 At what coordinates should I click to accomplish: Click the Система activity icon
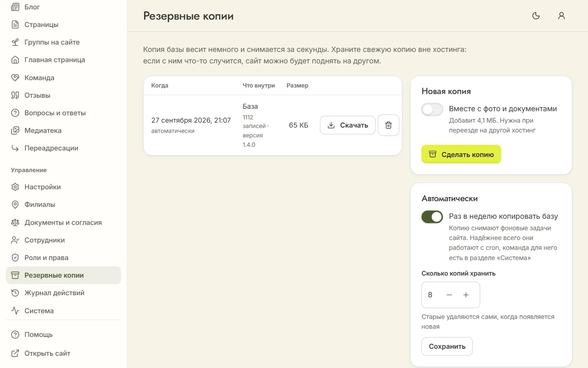(15, 311)
